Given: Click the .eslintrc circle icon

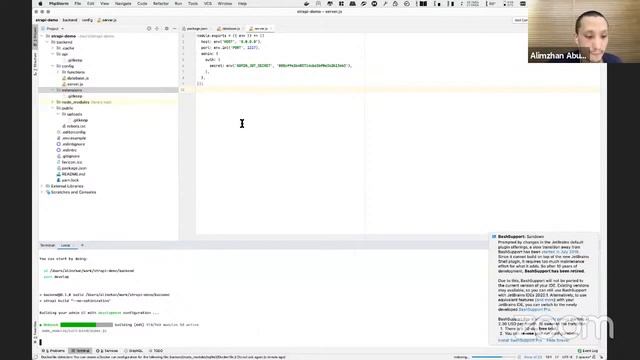Looking at the screenshot, I should tap(59, 150).
